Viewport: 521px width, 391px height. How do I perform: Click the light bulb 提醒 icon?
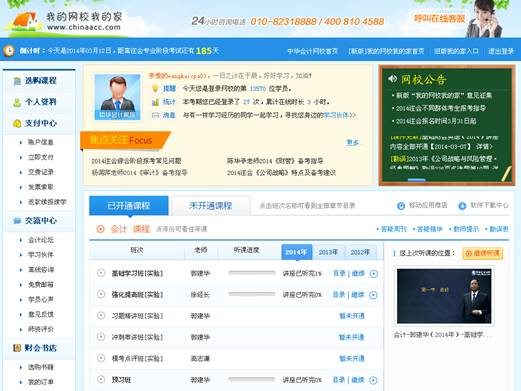(155, 88)
